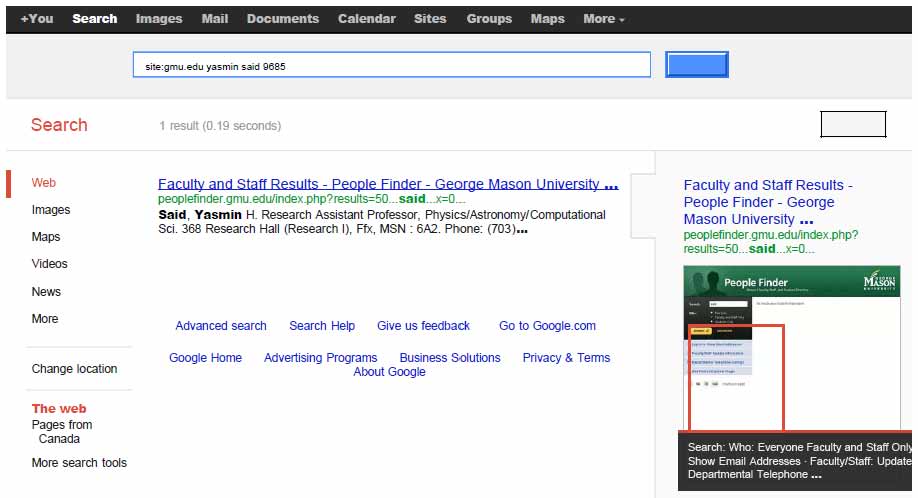
Task: Click the empty box at top right
Action: [853, 124]
